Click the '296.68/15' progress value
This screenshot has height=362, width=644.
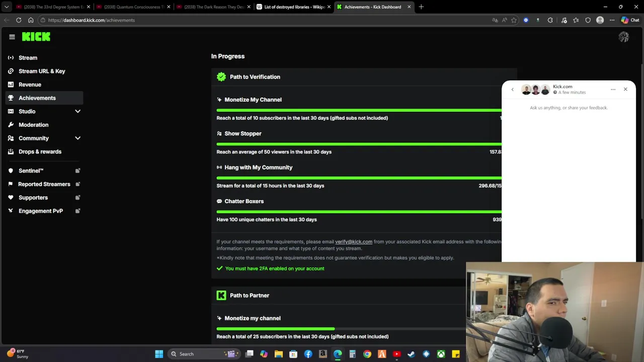pyautogui.click(x=490, y=186)
